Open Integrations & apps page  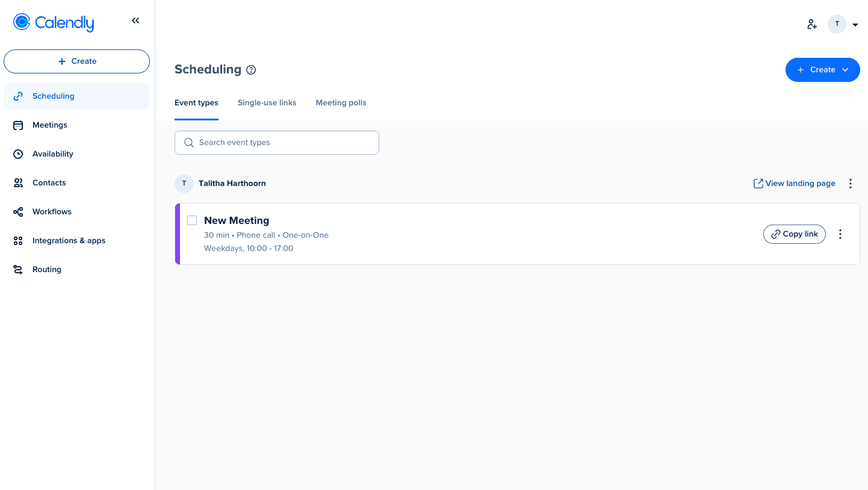click(69, 241)
